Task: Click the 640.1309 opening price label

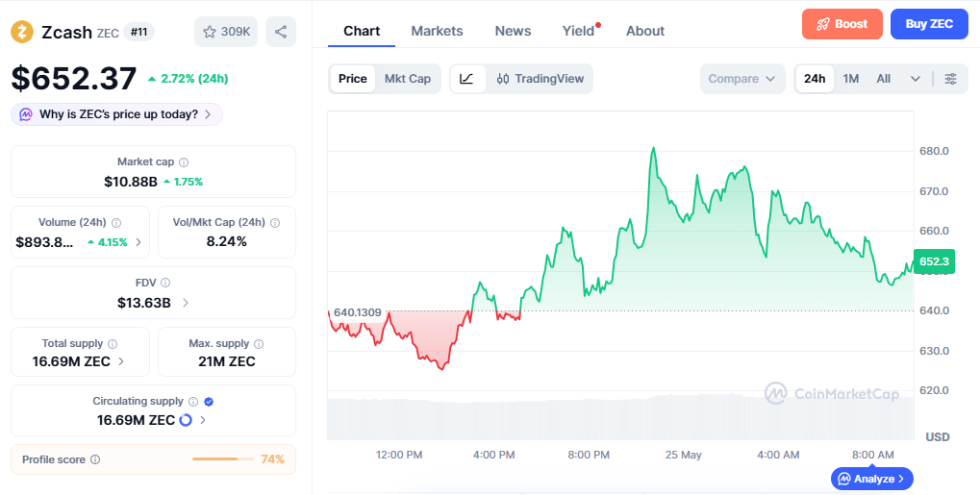Action: (x=358, y=311)
